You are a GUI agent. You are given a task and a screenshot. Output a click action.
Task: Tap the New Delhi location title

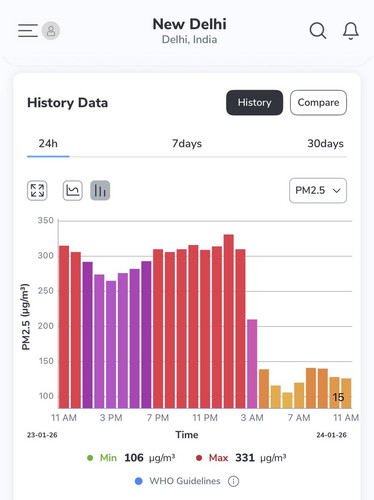pos(189,24)
